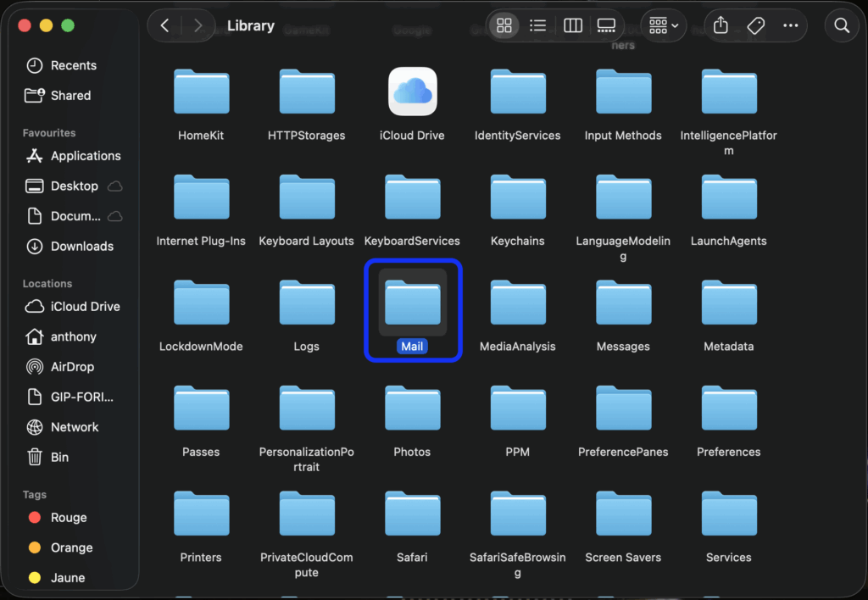Select the Keychains folder
This screenshot has width=868, height=600.
point(517,197)
